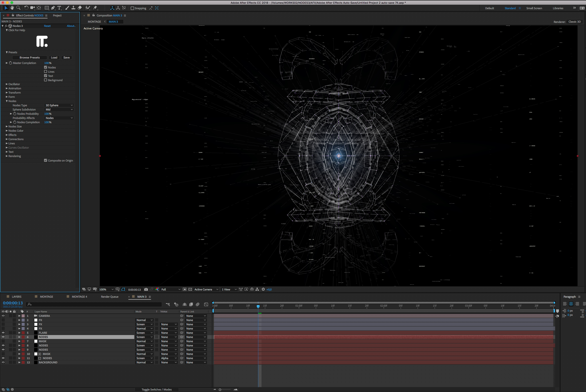This screenshot has height=392, width=586.
Task: Hide the BACKGROUND layer eye toggle
Action: coord(3,362)
